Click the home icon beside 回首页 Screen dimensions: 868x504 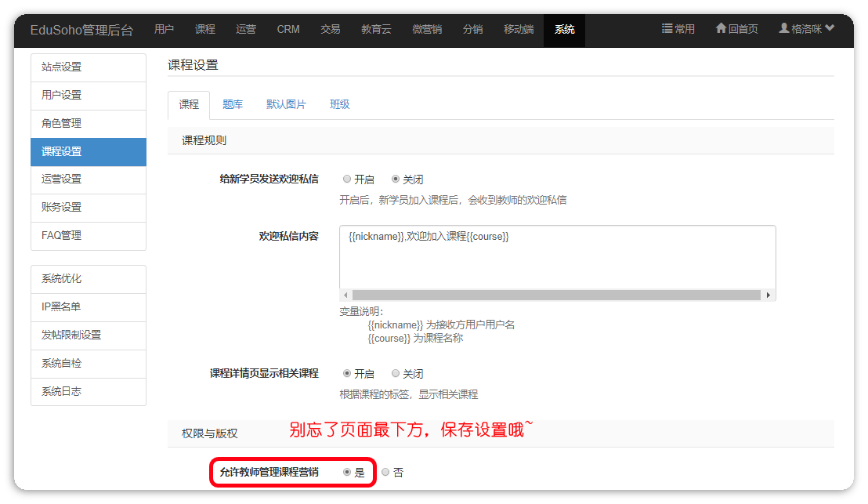[x=721, y=29]
